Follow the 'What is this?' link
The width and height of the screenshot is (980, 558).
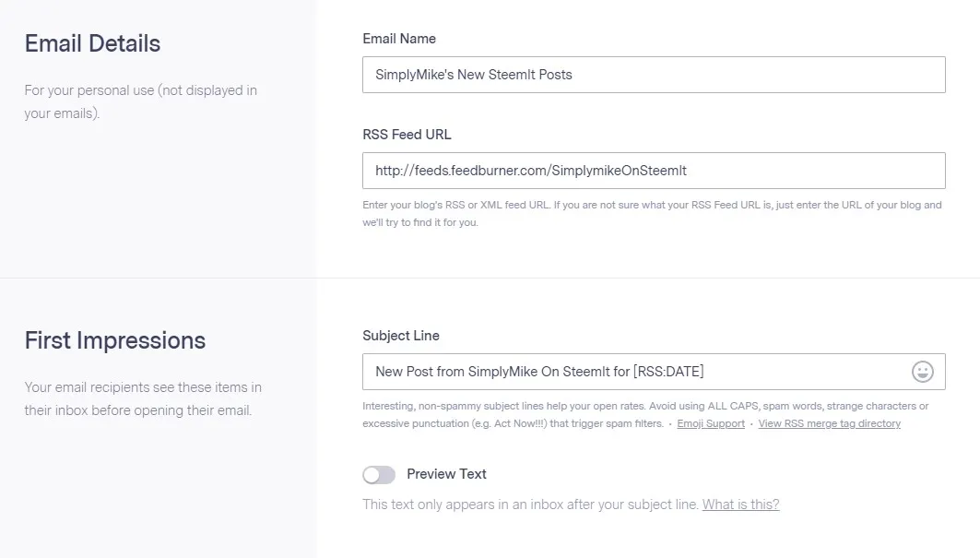[740, 505]
